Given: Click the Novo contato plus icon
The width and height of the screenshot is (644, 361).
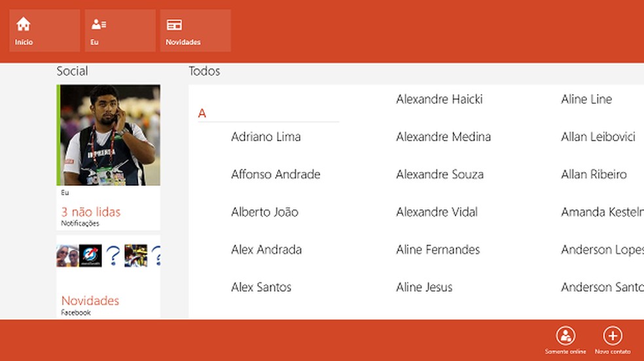Looking at the screenshot, I should pyautogui.click(x=612, y=336).
